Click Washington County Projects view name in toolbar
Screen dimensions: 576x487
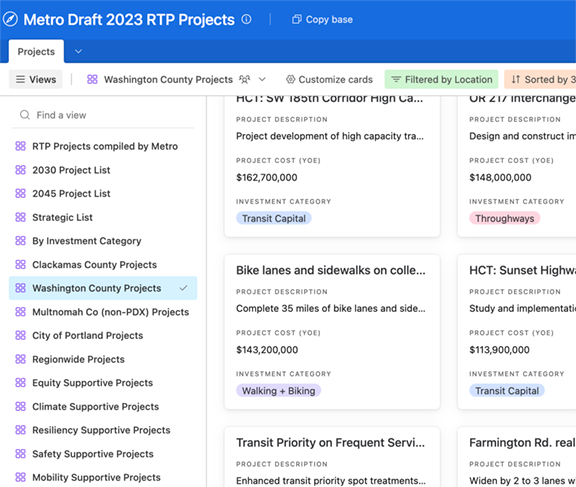tap(168, 79)
